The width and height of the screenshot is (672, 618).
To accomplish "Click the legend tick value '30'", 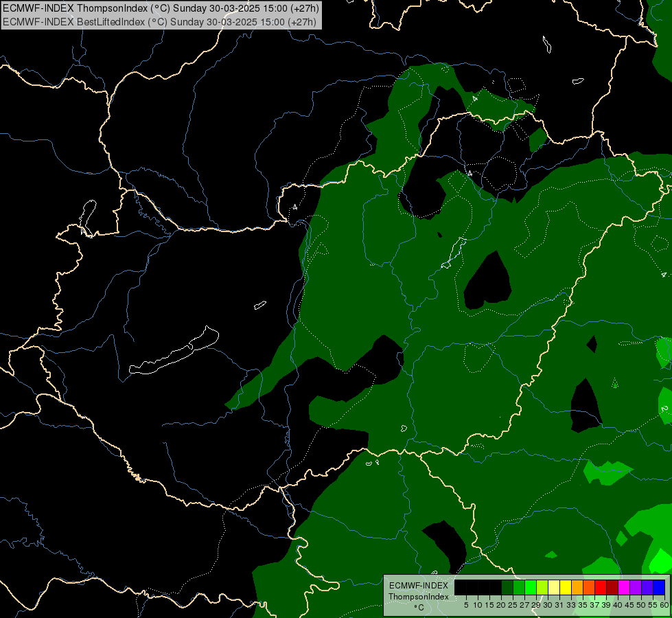I will [x=547, y=605].
